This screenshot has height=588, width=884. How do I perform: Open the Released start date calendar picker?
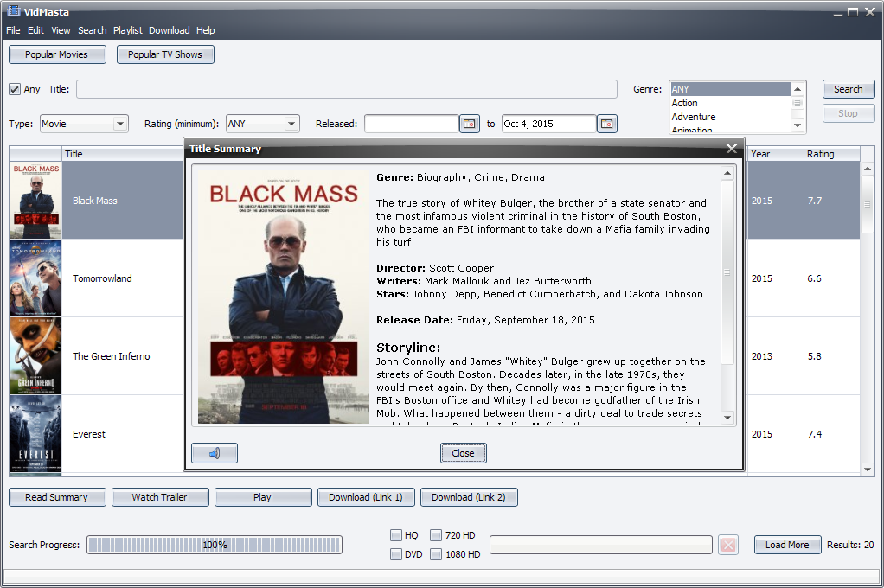469,124
